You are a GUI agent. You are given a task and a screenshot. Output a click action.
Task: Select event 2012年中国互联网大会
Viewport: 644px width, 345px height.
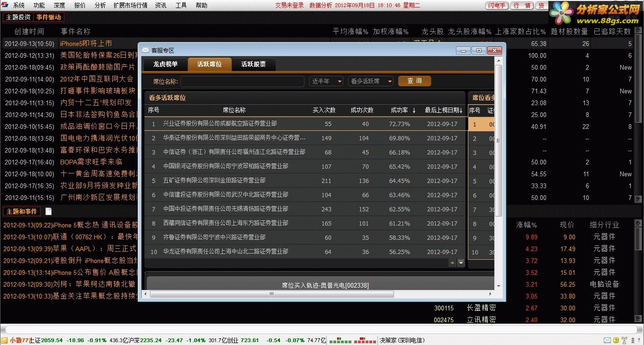tap(97, 79)
